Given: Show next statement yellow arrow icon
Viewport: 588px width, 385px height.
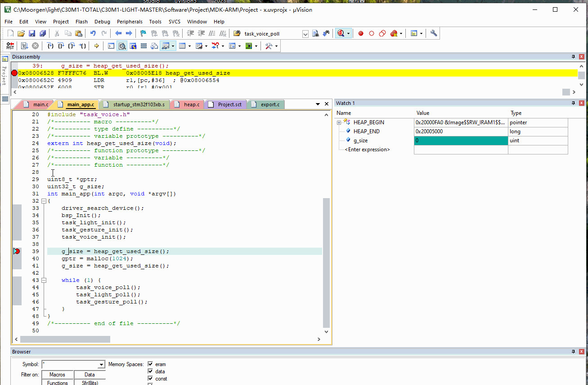Looking at the screenshot, I should pos(97,46).
